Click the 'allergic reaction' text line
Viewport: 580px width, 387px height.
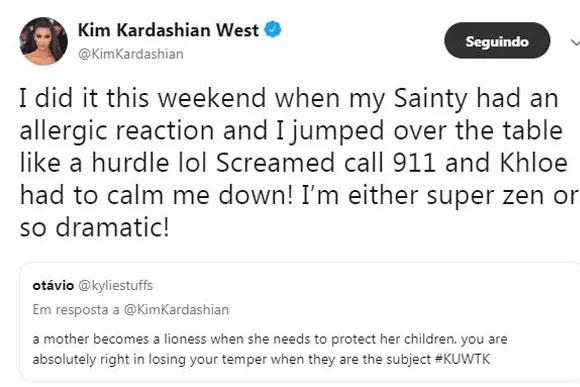pos(117,131)
